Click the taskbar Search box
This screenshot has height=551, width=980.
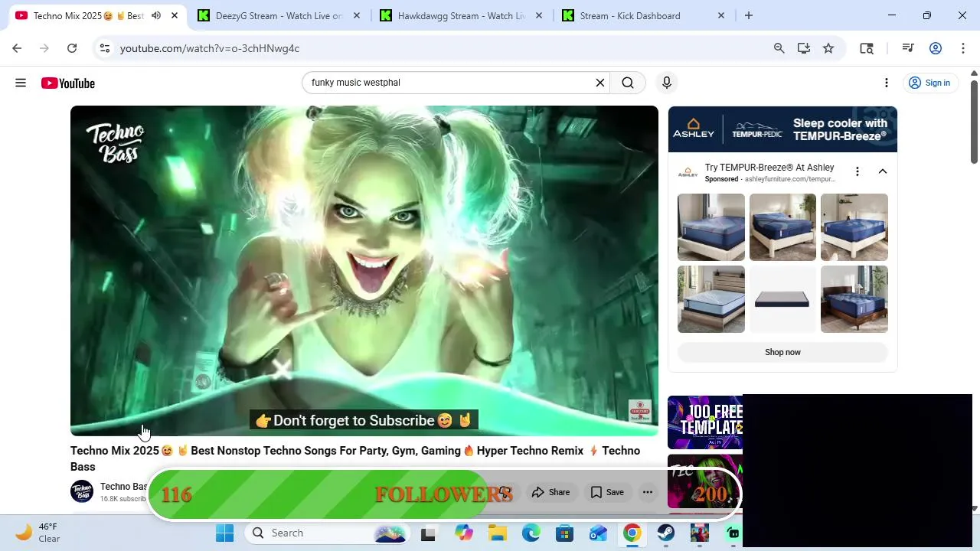coord(328,533)
